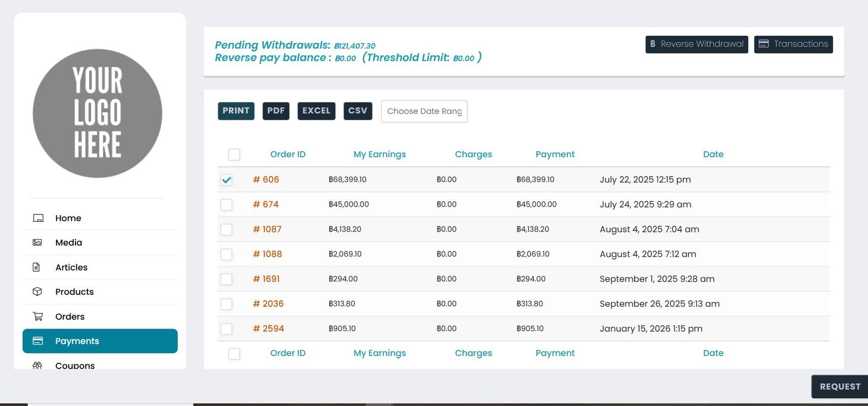Click the Products box icon
868x406 pixels.
[x=37, y=292]
